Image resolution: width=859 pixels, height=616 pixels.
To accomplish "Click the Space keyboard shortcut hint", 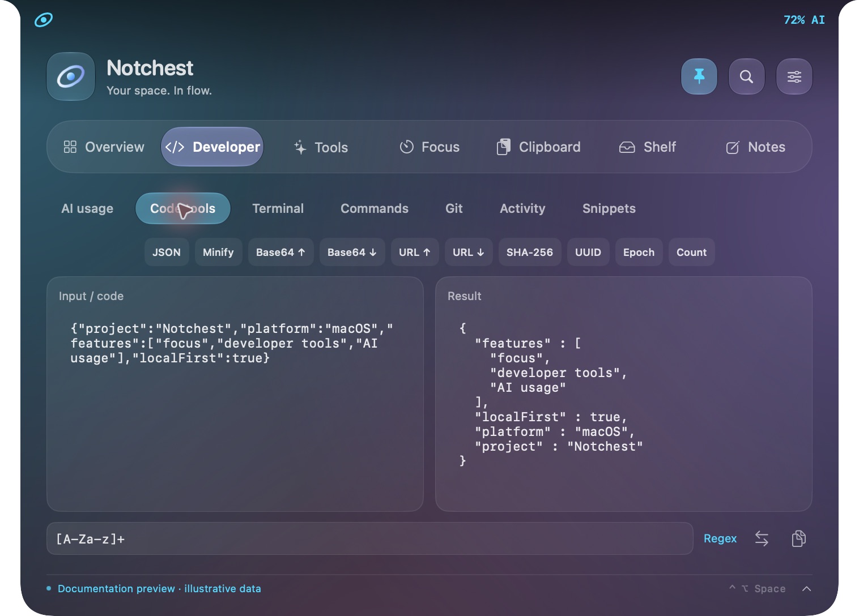I will pos(758,589).
